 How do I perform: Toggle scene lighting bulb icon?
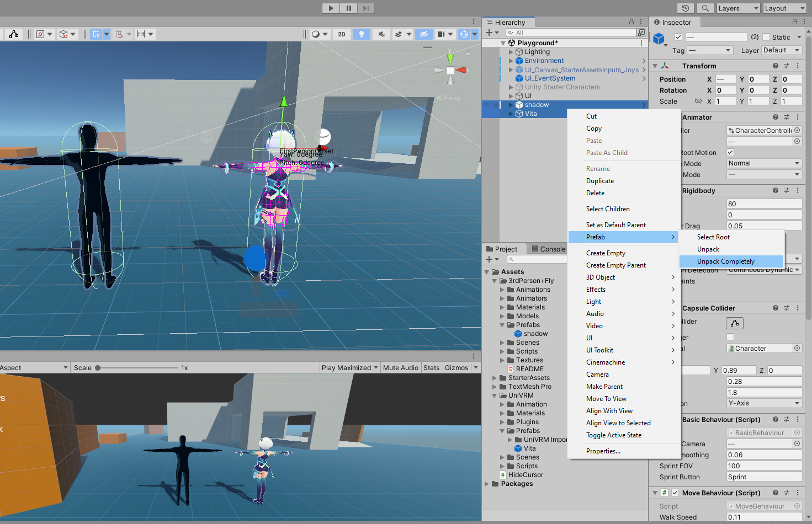click(362, 34)
